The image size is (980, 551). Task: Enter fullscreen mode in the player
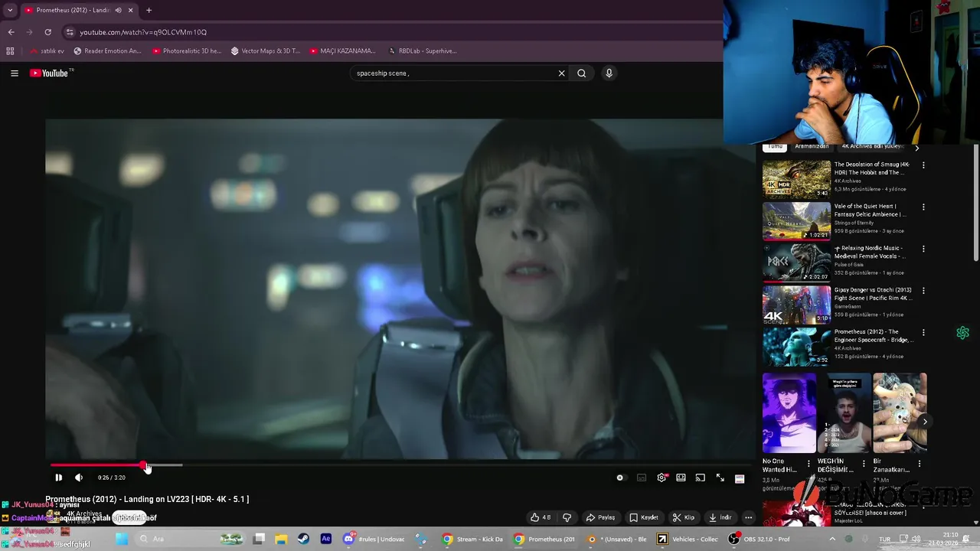click(x=720, y=478)
